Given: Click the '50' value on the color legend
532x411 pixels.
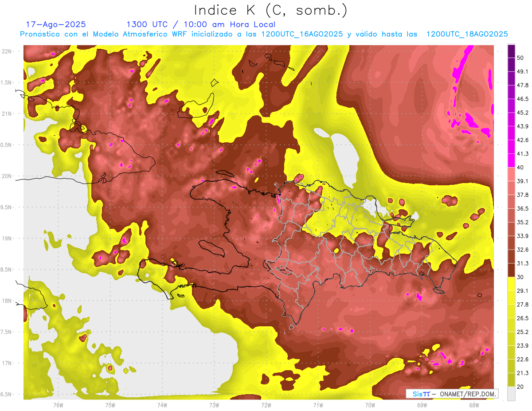Looking at the screenshot, I should tap(521, 58).
